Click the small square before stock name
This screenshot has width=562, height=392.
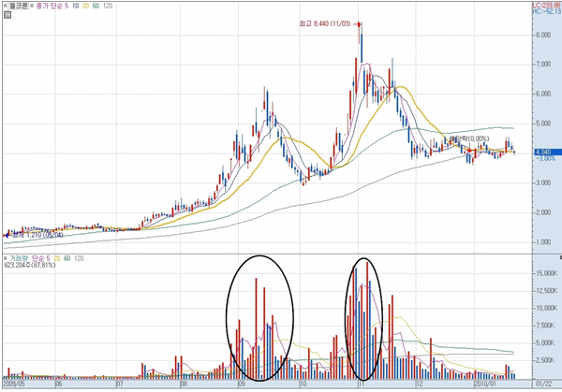point(5,5)
